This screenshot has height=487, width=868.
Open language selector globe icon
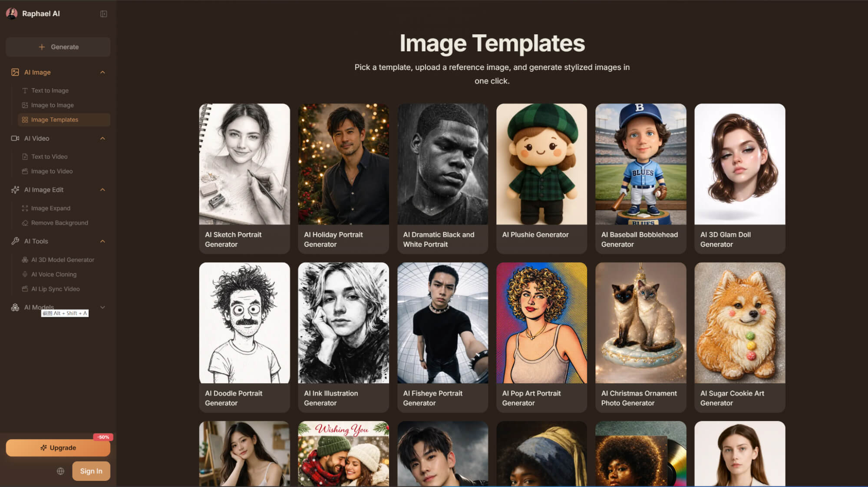pos(60,471)
